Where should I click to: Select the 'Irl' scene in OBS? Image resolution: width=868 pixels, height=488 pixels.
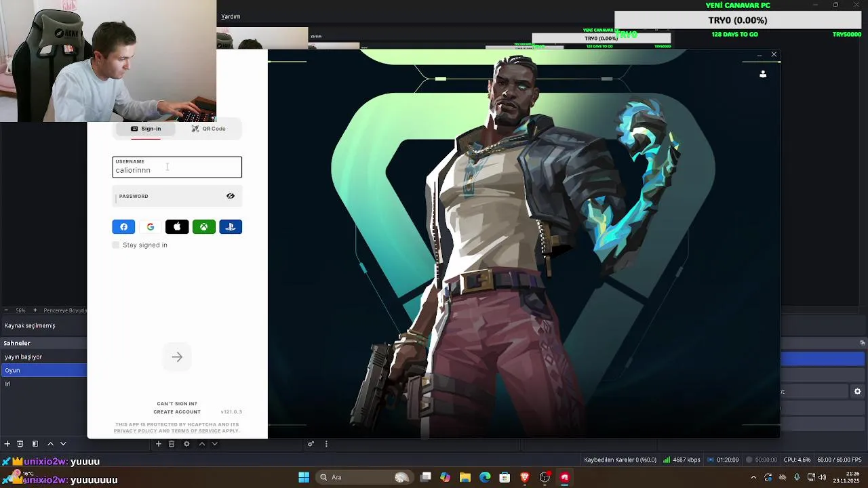point(43,384)
